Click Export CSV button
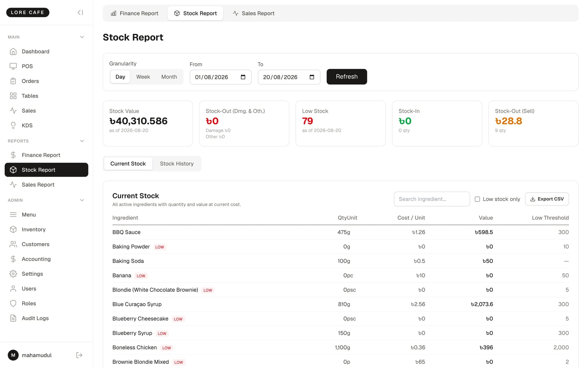This screenshot has height=368, width=588. [x=547, y=199]
